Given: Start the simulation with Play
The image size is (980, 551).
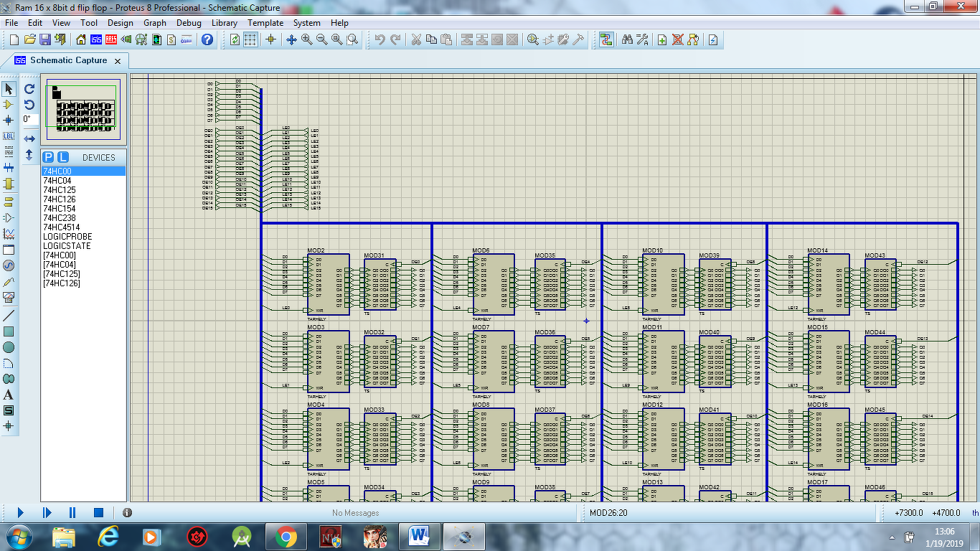Looking at the screenshot, I should coord(21,512).
